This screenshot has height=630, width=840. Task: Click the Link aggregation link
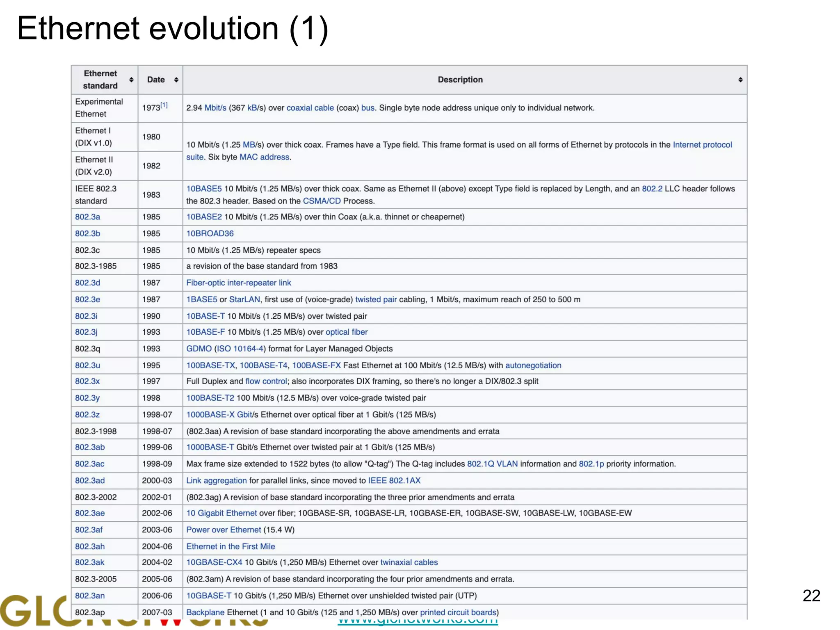(217, 481)
